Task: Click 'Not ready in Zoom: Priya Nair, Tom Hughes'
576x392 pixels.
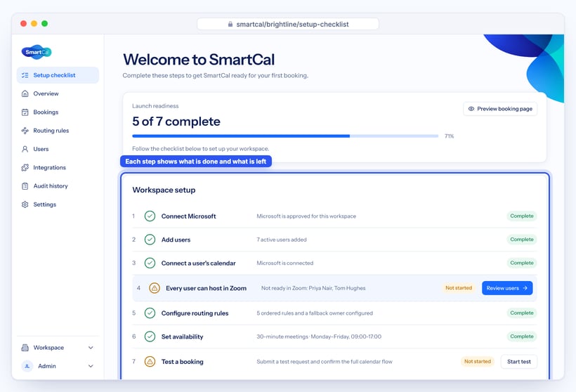Action: click(313, 288)
